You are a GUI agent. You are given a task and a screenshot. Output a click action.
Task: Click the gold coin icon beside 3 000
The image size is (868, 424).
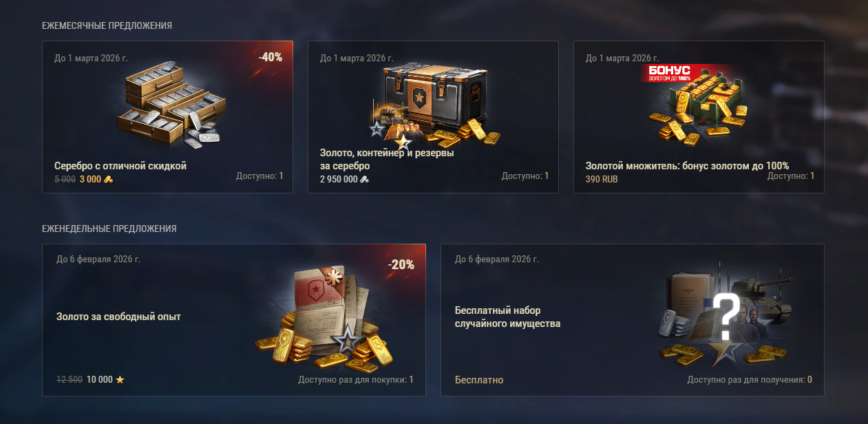(108, 179)
